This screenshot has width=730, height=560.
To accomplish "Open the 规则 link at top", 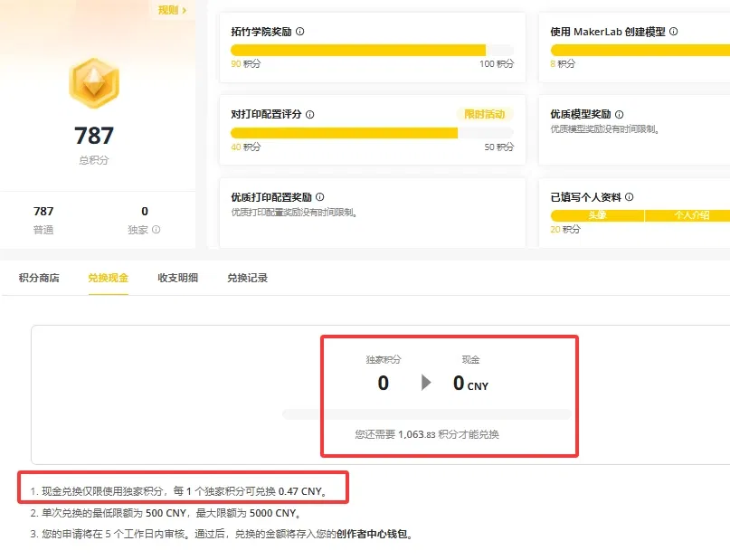I will 172,10.
